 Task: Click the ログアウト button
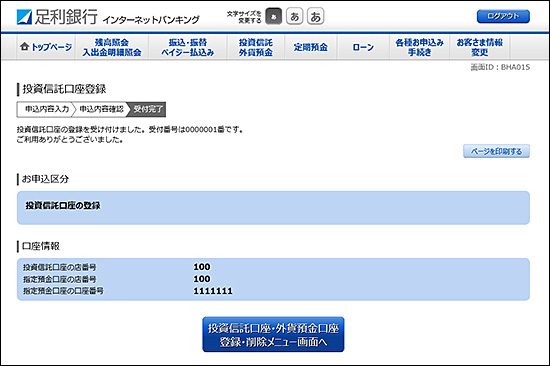pyautogui.click(x=503, y=16)
